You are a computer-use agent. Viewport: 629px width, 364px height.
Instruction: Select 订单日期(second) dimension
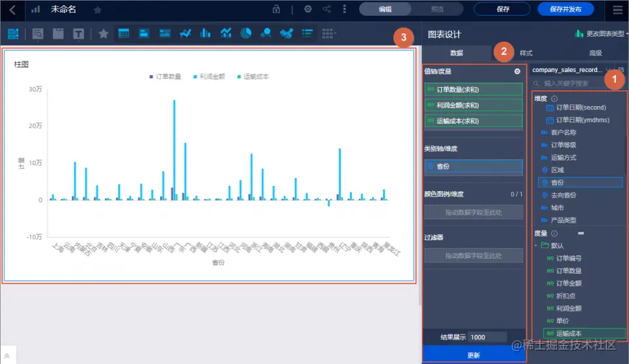point(581,107)
